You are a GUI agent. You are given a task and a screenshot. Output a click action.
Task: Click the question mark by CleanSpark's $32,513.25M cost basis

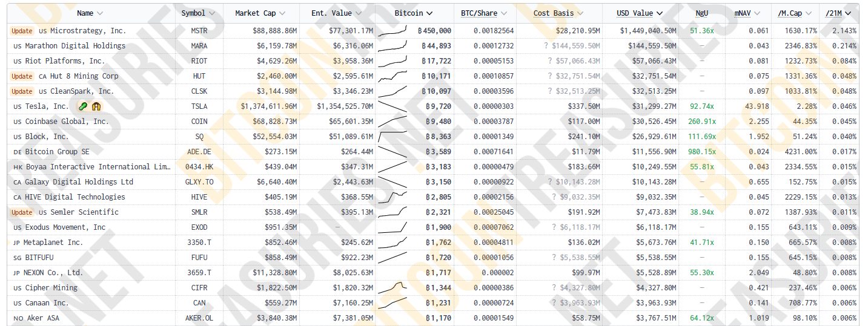coord(550,91)
